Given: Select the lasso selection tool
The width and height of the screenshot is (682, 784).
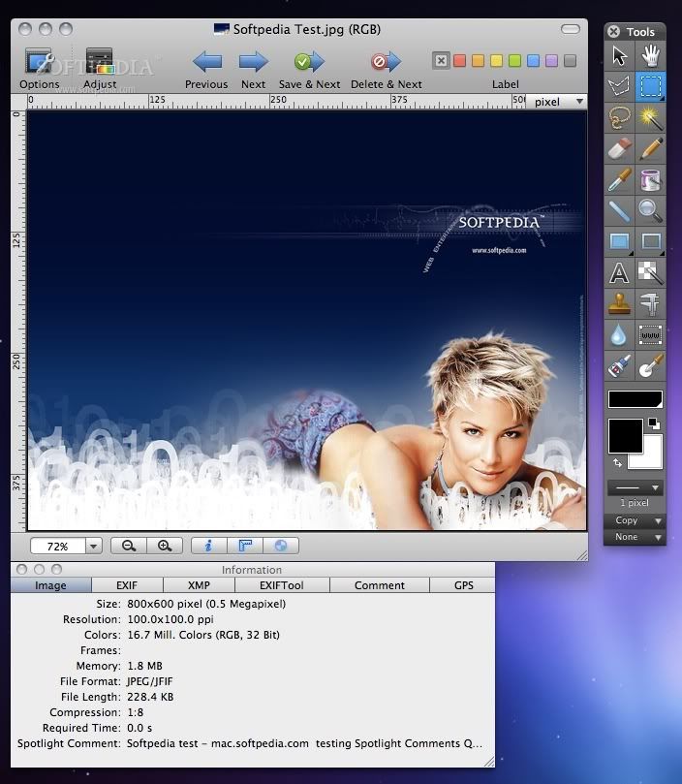Looking at the screenshot, I should tap(619, 117).
